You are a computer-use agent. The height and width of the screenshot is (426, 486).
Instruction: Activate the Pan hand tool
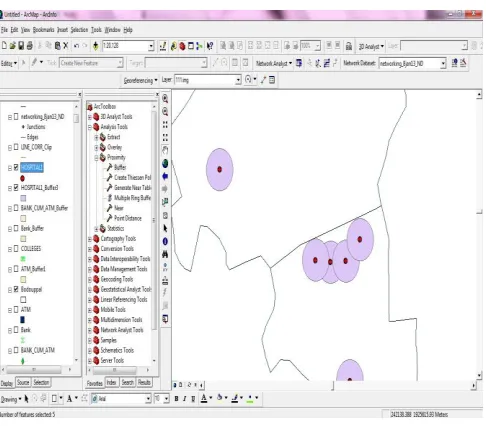tap(165, 150)
